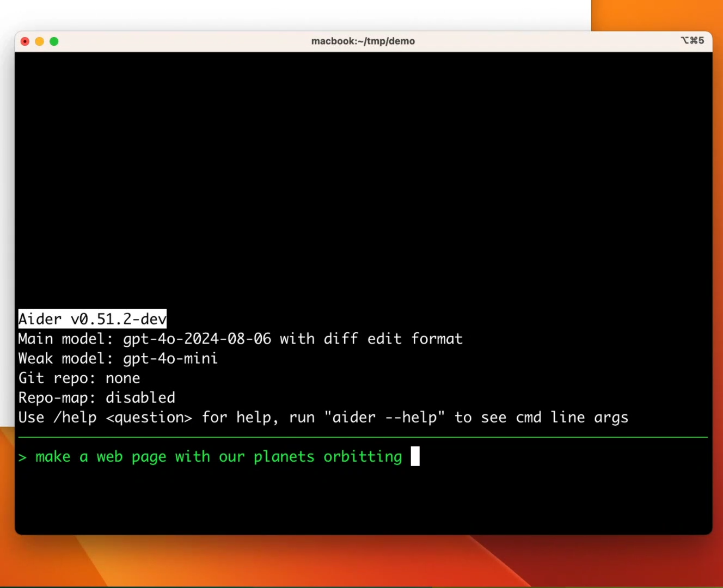Click the yellow minimize button
Screen dimensions: 723x588
coord(39,41)
